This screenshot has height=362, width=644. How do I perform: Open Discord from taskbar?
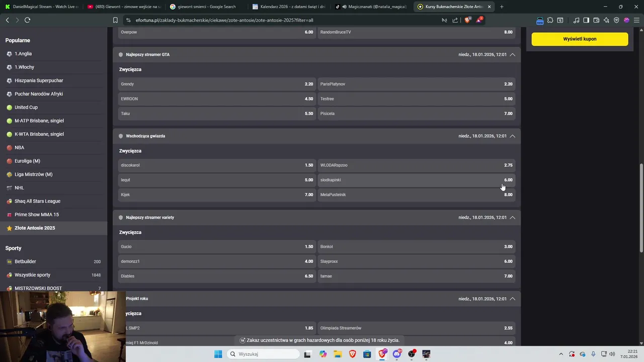pos(397,354)
